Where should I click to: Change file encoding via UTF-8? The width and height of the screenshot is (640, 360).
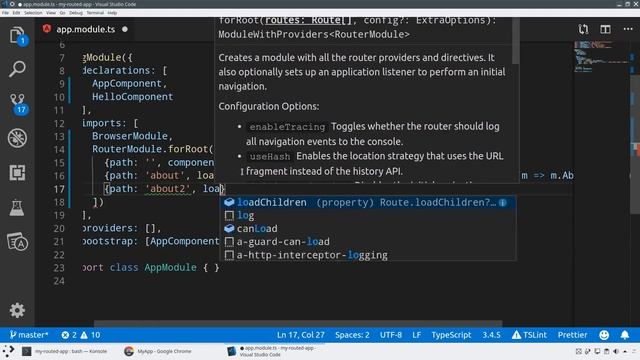tap(391, 335)
